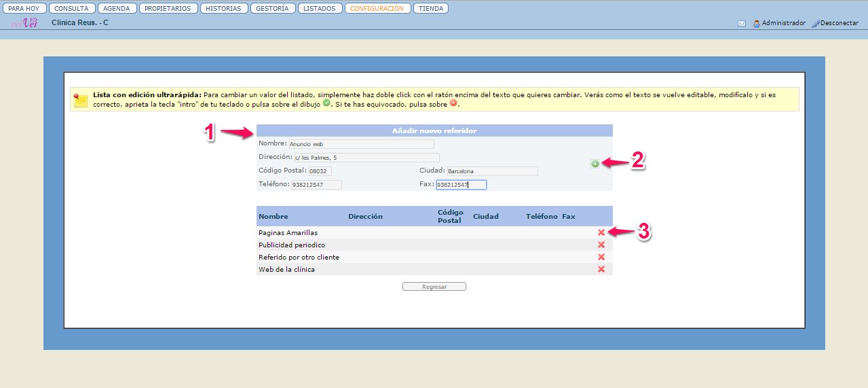The height and width of the screenshot is (388, 868).
Task: Delete the Publicidad periodico entry
Action: (601, 245)
